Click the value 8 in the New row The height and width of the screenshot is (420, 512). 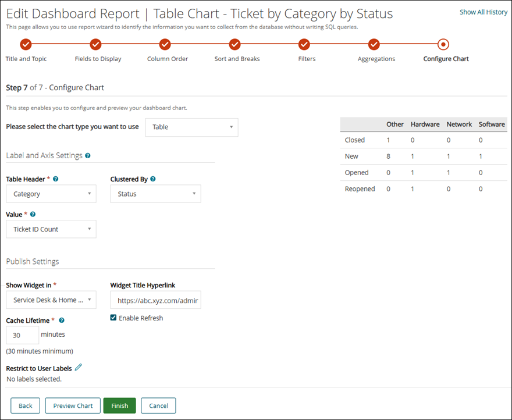(x=388, y=156)
